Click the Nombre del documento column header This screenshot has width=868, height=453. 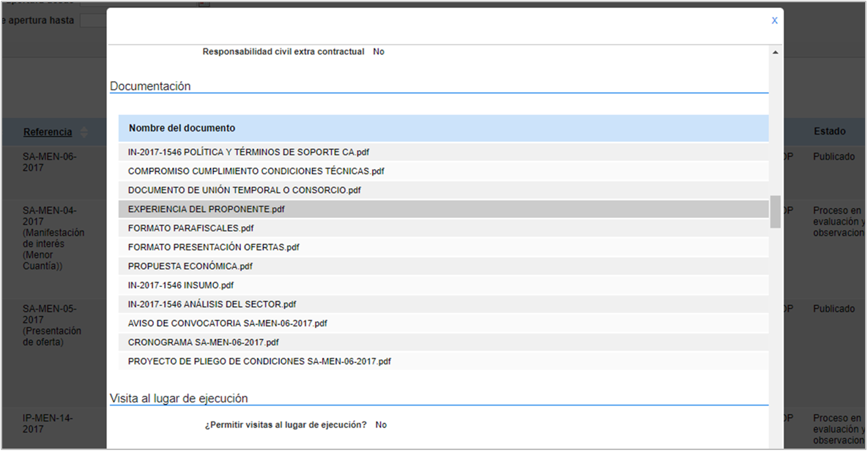click(182, 128)
